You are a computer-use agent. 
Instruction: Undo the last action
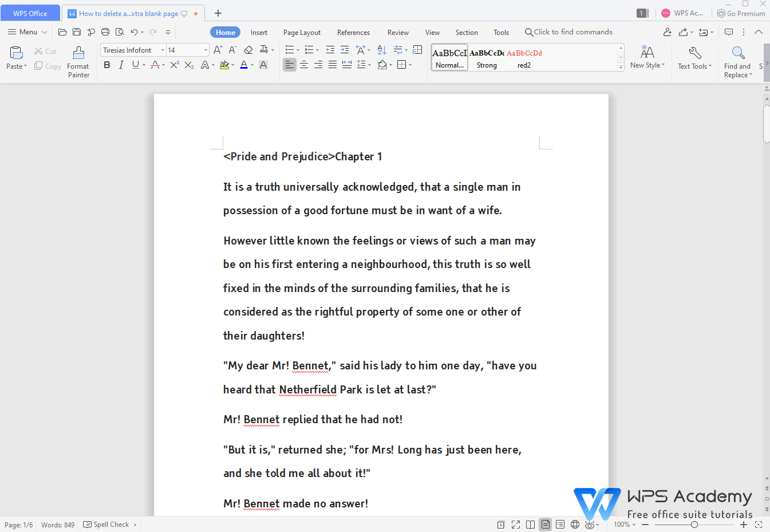click(134, 32)
